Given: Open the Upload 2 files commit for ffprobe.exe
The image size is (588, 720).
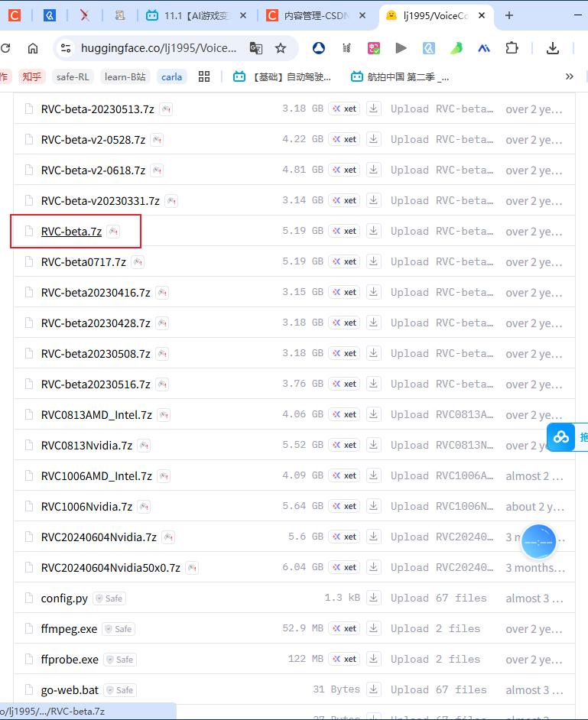Looking at the screenshot, I should pyautogui.click(x=435, y=659).
